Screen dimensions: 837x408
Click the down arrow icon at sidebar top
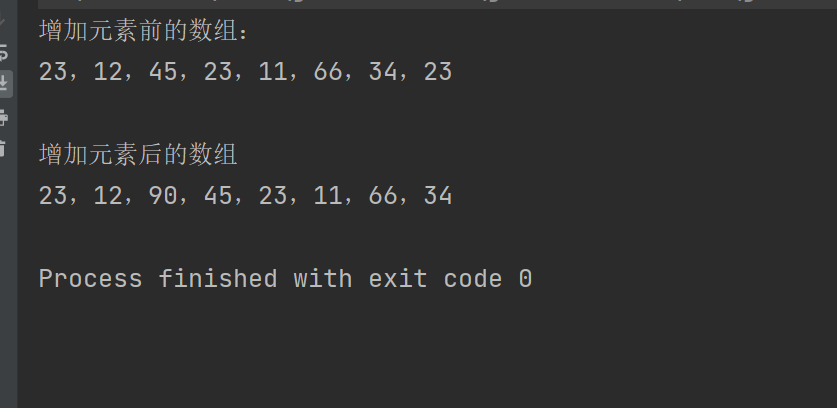4,20
